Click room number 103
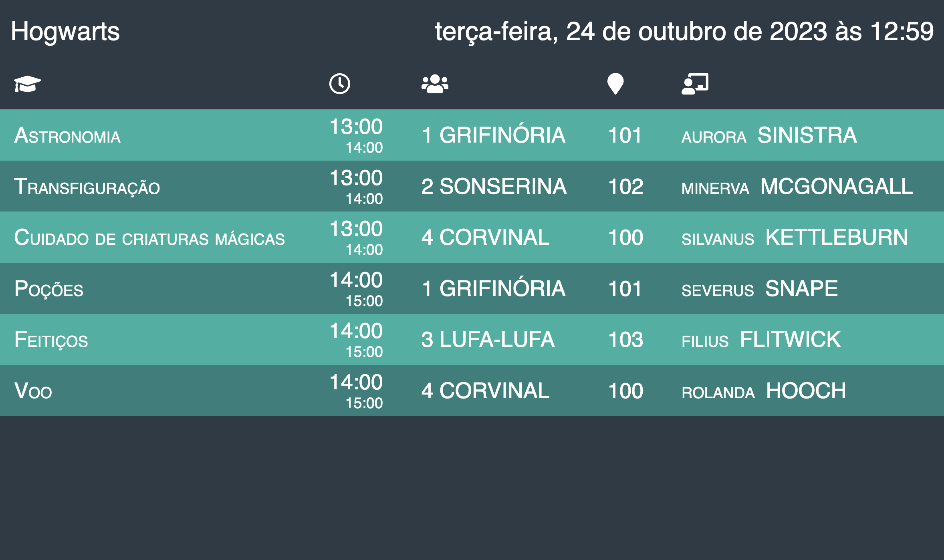Screen dimensions: 944x560 [x=625, y=340]
